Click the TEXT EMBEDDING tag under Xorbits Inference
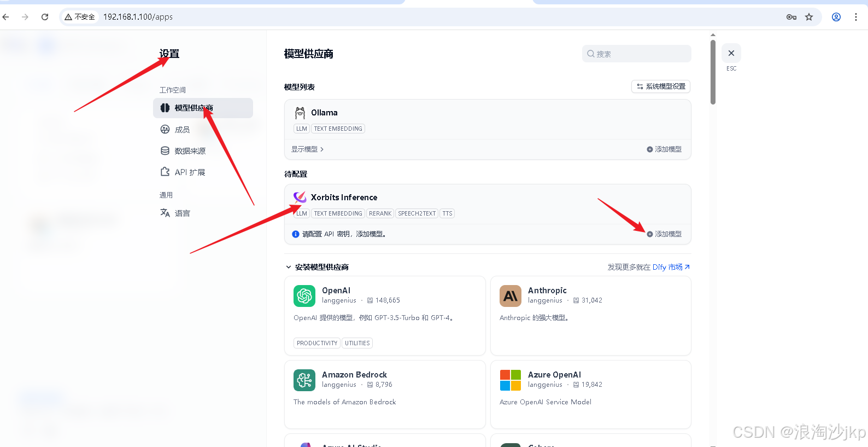 tap(338, 213)
